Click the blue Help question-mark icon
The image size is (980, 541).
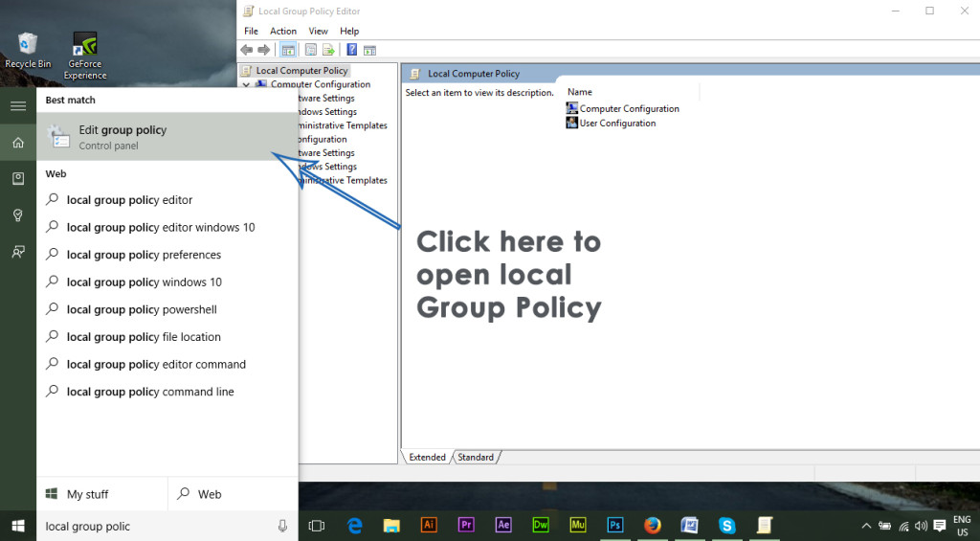point(352,50)
